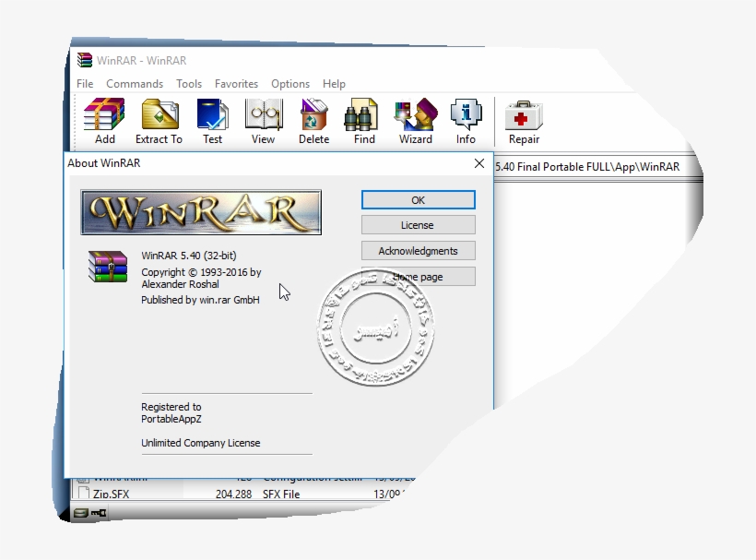756x560 pixels.
Task: Open the Options menu
Action: pyautogui.click(x=290, y=84)
